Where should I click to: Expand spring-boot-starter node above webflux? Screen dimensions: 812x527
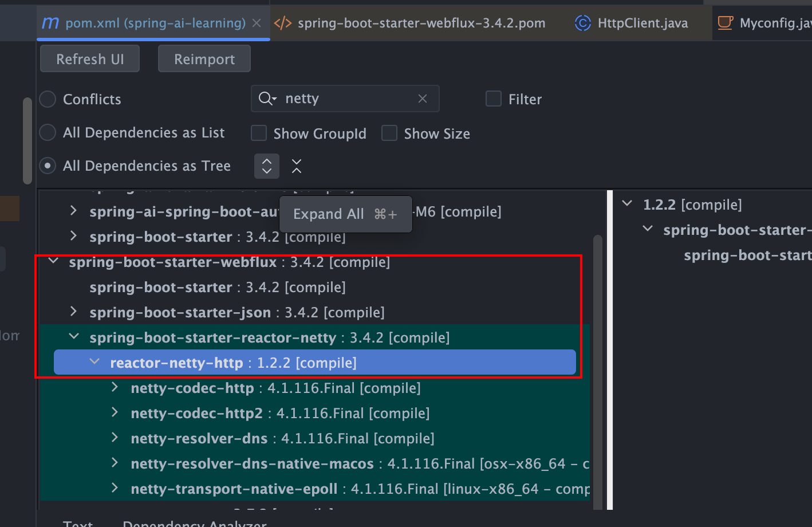pyautogui.click(x=73, y=236)
